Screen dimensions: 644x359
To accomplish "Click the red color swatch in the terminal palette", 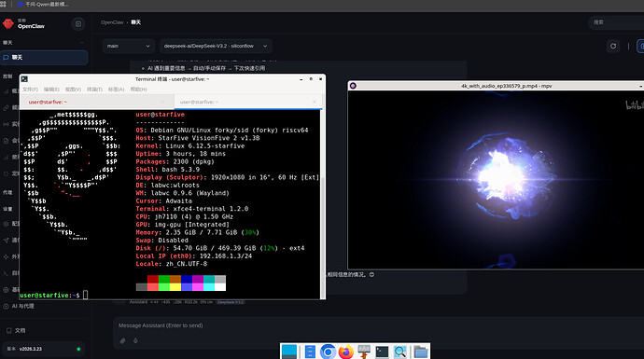I will (153, 279).
